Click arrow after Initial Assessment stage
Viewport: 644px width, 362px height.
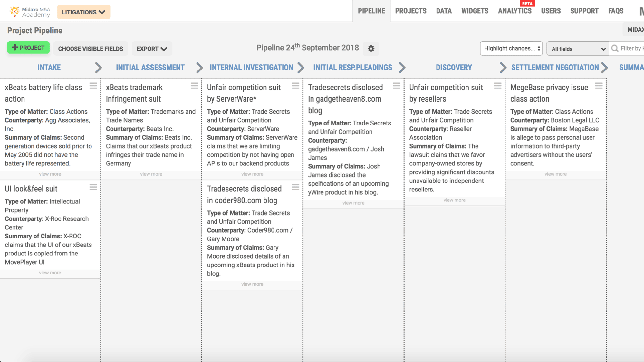click(x=199, y=68)
